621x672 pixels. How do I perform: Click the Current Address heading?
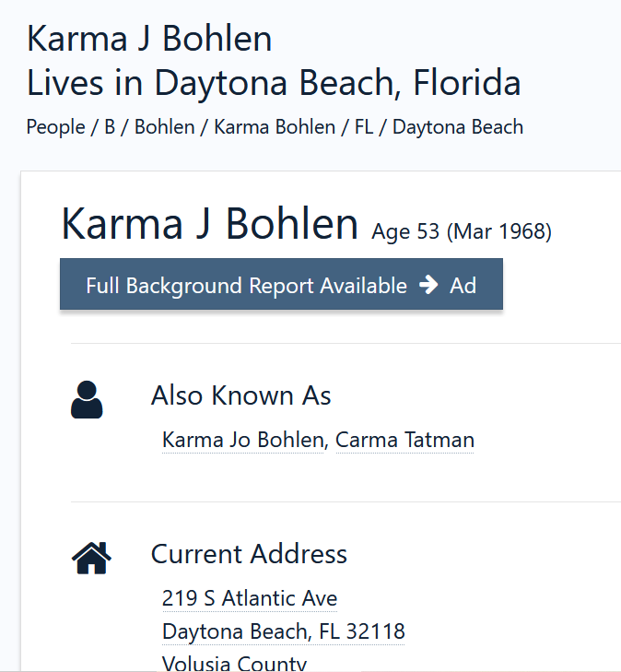click(249, 554)
